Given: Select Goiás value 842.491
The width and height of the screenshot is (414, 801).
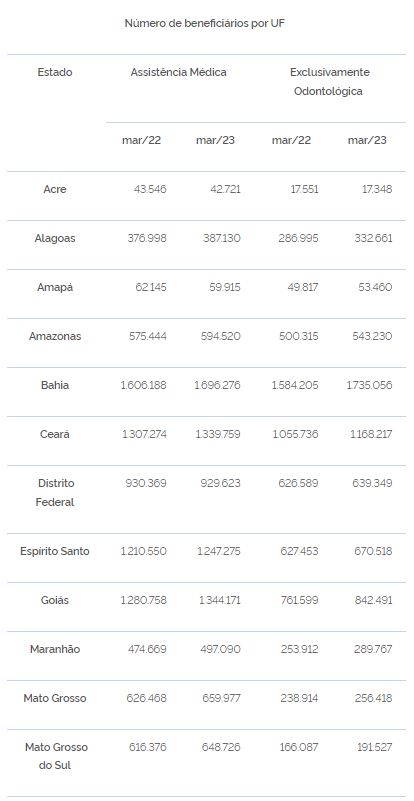Looking at the screenshot, I should [374, 600].
